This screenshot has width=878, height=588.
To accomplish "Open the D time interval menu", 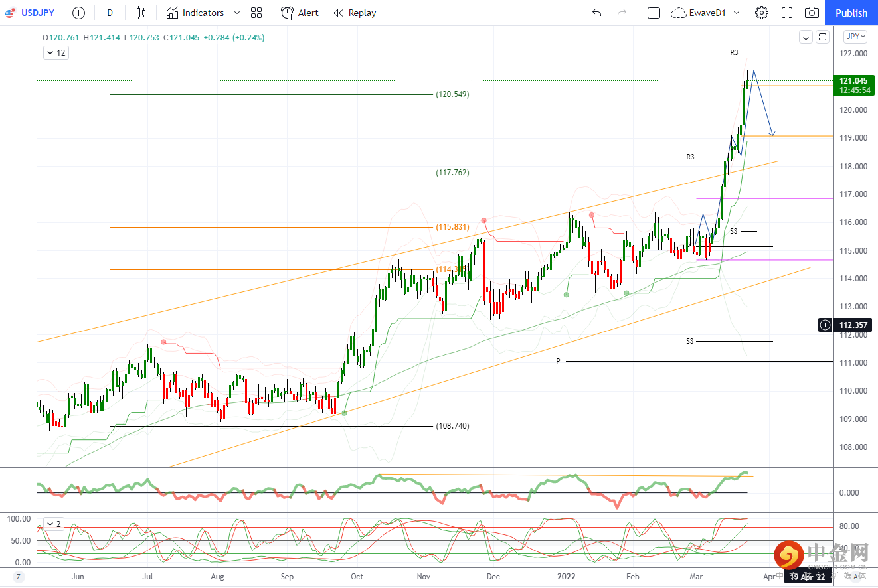I will [110, 13].
